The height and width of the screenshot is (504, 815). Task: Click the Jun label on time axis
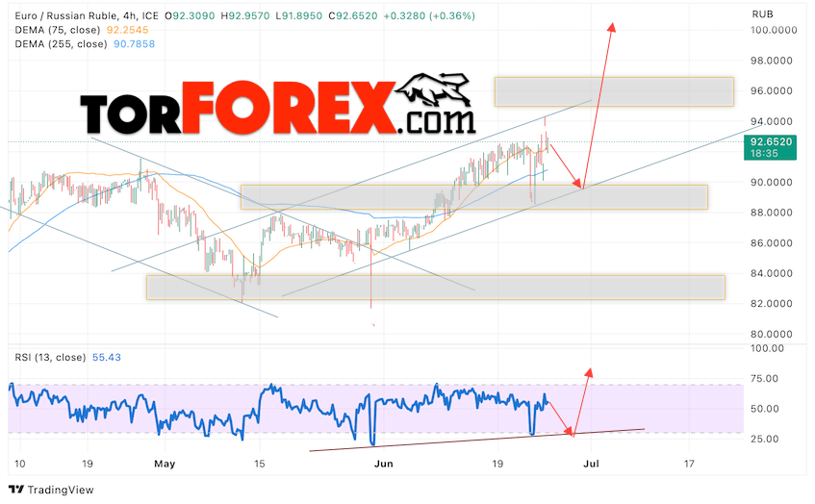coord(383,464)
